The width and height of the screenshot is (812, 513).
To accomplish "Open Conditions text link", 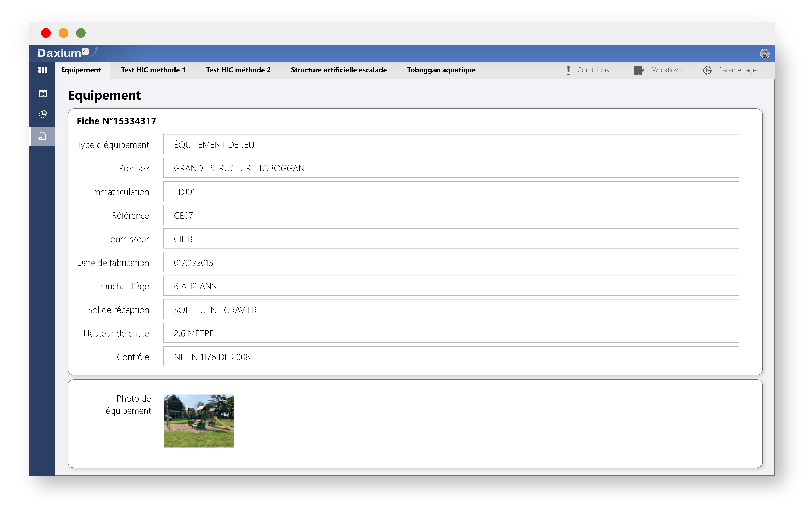I will tap(593, 70).
